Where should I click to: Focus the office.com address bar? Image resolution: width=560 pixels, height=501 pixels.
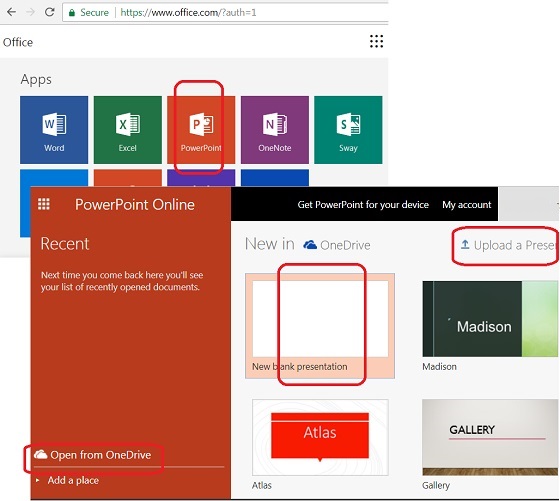point(225,12)
